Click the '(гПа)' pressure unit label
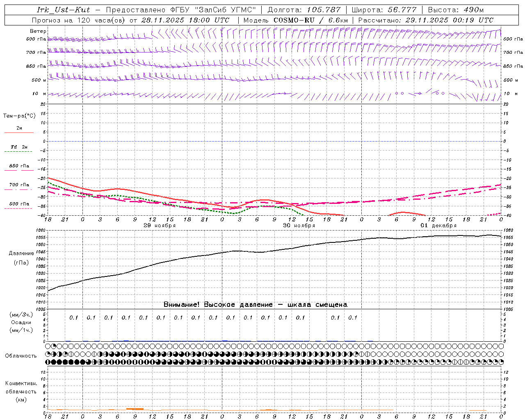Viewport: 525px width, 420px height. click(x=21, y=262)
